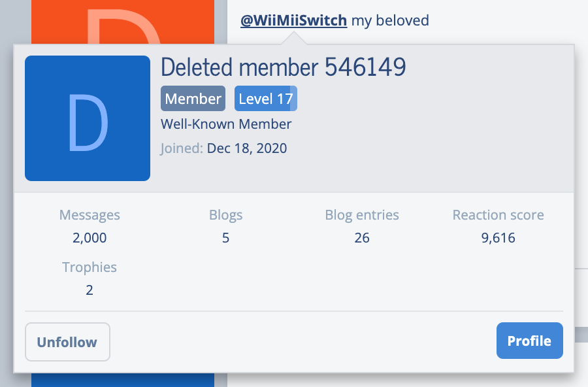588x387 pixels.
Task: Click the @WiiMiiSwitch mention link
Action: [x=293, y=21]
